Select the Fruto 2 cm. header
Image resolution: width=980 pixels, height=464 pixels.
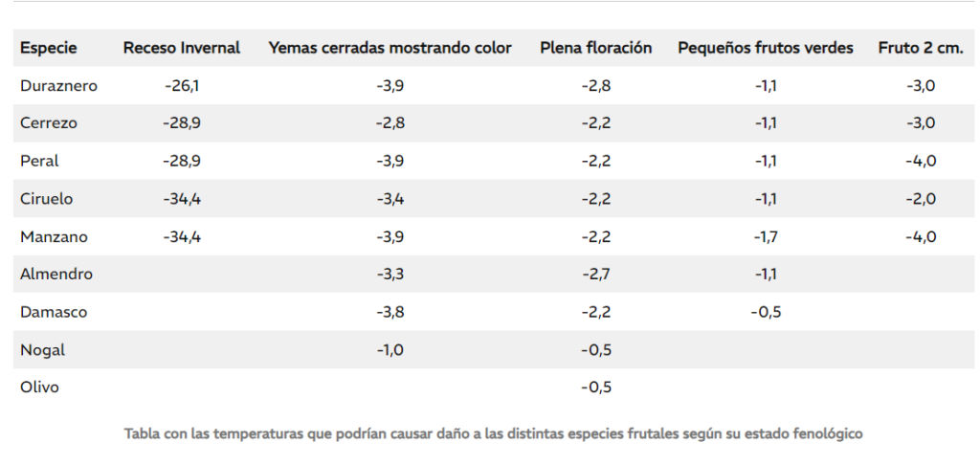pyautogui.click(x=921, y=48)
